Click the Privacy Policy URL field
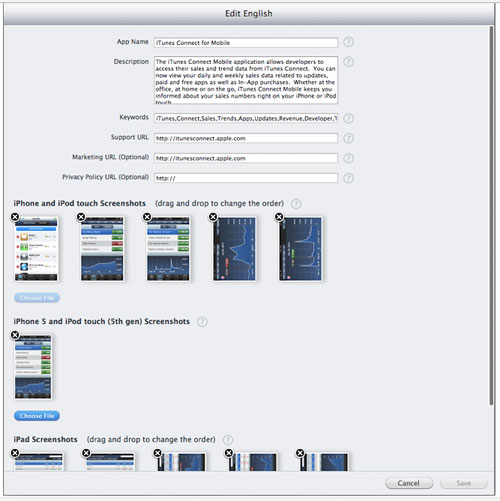This screenshot has height=501, width=500. tap(246, 178)
